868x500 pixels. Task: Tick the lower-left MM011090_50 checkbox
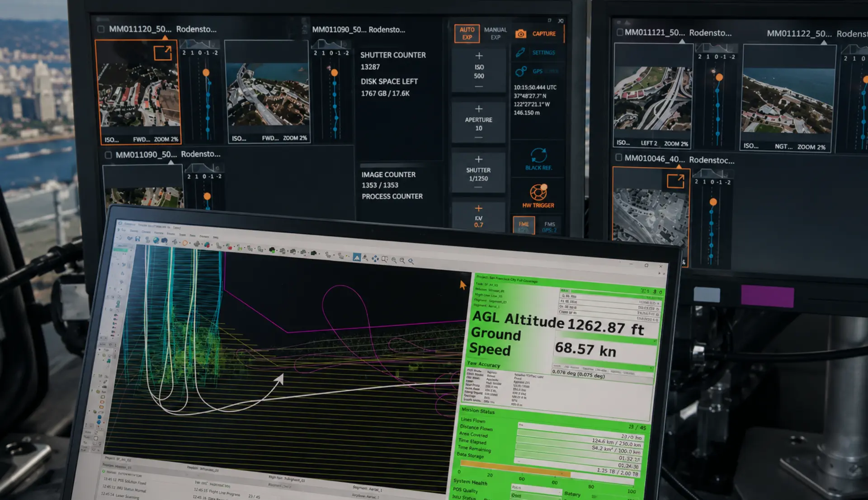pyautogui.click(x=108, y=155)
